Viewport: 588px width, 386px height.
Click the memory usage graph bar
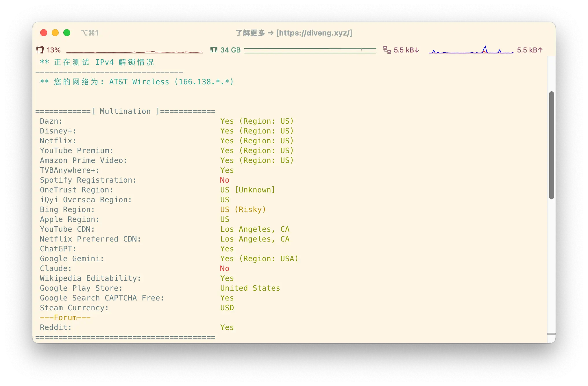pyautogui.click(x=310, y=51)
